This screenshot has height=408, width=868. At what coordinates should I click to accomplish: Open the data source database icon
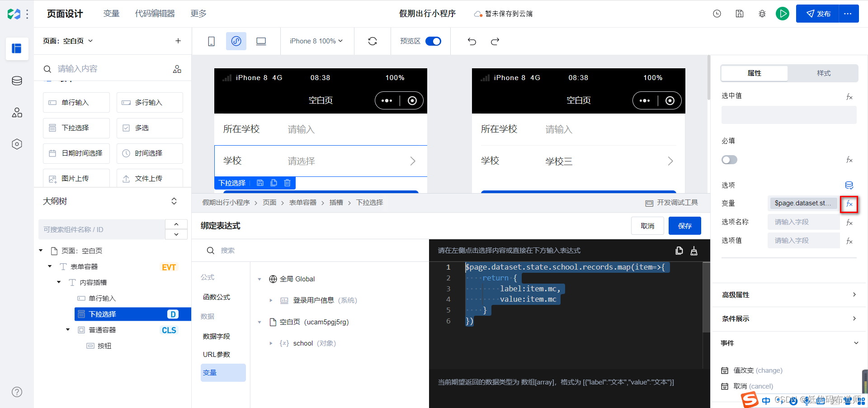pyautogui.click(x=17, y=81)
